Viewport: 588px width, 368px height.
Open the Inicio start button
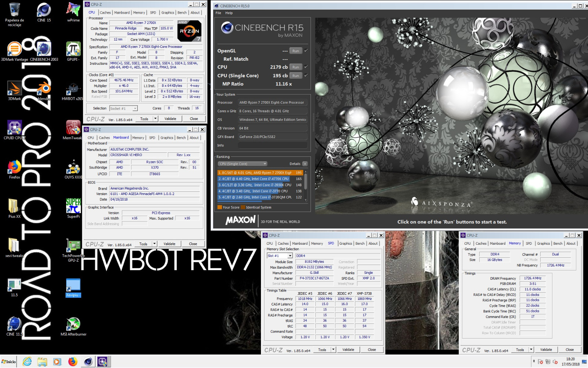click(8, 362)
